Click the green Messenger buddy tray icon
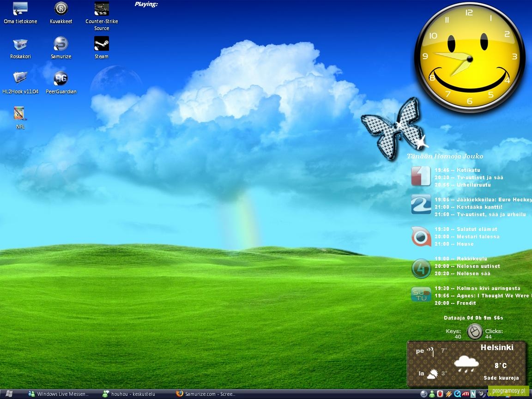Screen dimensions: 532x399 [432, 394]
